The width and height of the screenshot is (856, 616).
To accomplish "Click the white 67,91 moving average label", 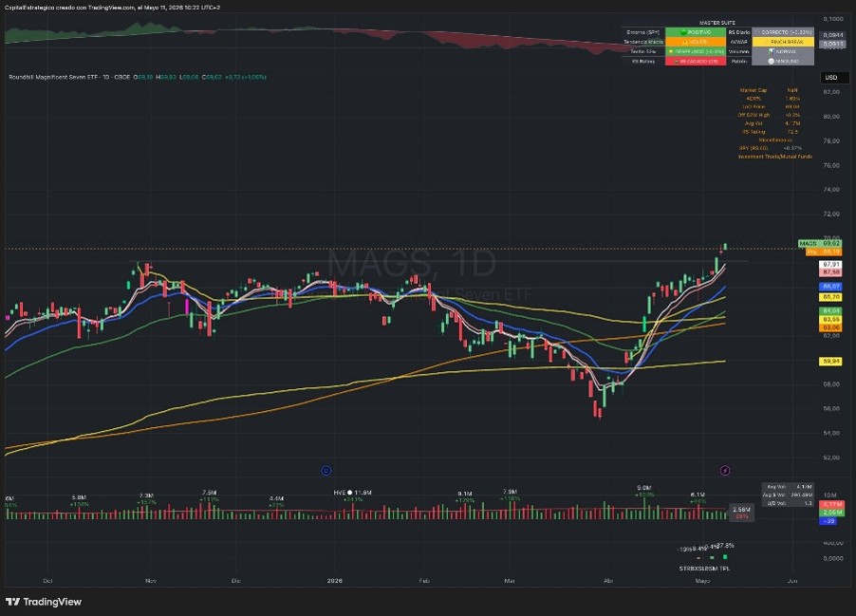I will coord(831,264).
